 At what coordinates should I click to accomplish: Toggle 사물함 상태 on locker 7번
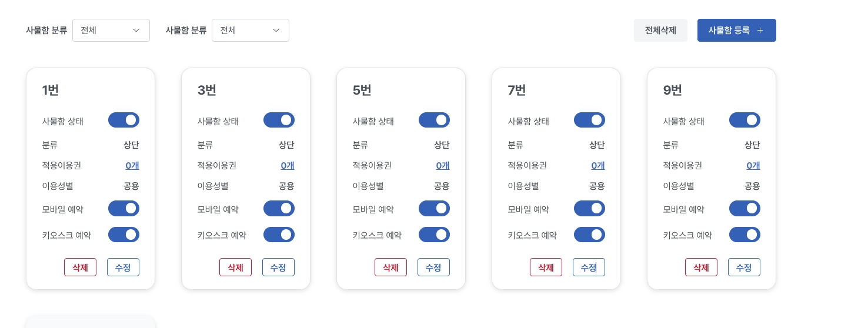(589, 121)
